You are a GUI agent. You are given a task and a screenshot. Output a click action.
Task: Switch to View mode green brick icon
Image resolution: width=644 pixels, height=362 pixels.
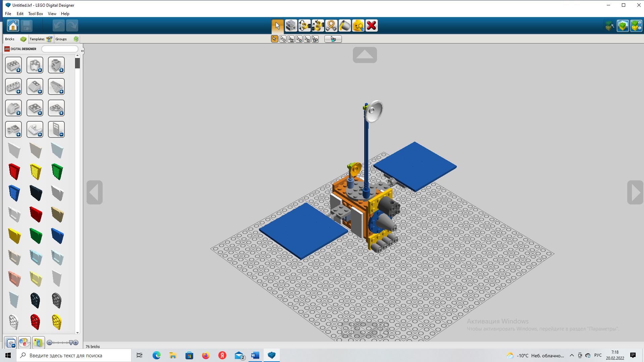tap(623, 26)
